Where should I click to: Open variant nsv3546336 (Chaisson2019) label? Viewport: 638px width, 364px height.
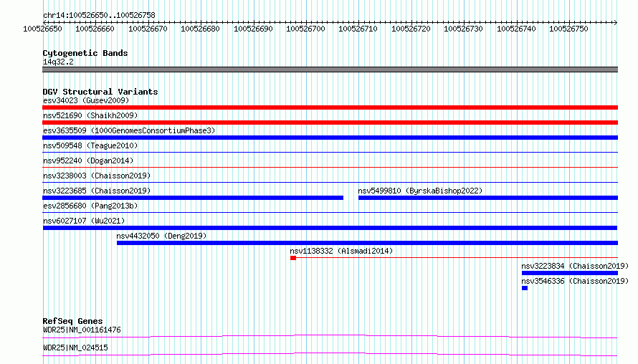coord(575,281)
